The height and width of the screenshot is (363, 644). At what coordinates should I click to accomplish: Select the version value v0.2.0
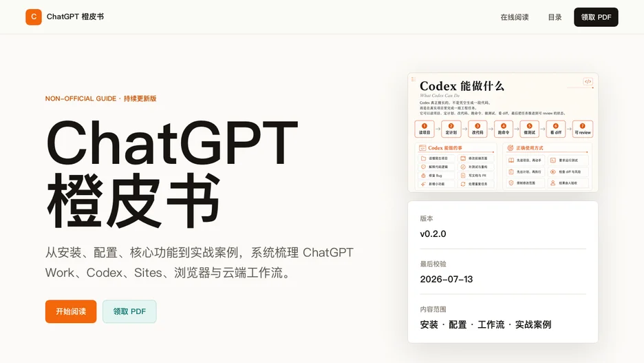pos(433,234)
